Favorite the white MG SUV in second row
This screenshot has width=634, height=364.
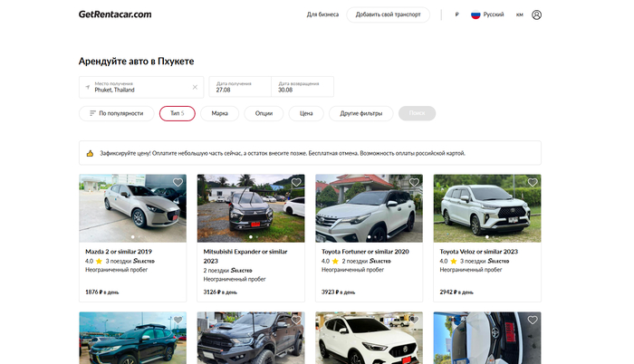pyautogui.click(x=414, y=320)
